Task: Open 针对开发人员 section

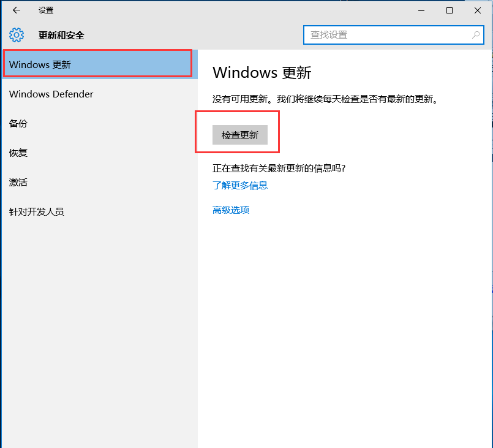Action: tap(100, 211)
